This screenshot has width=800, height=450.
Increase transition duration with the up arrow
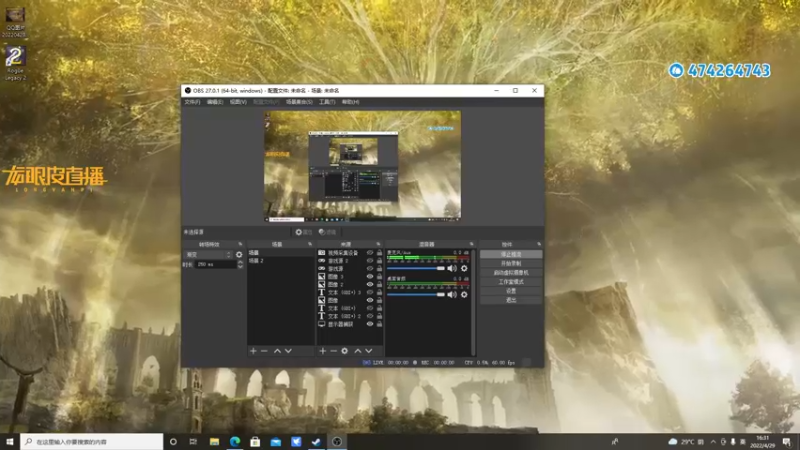pos(240,262)
